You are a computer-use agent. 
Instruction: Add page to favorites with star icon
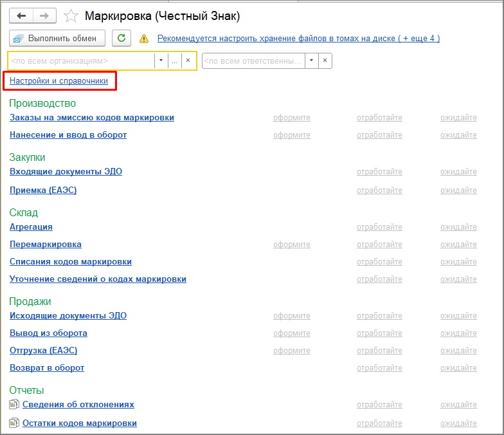tap(71, 15)
